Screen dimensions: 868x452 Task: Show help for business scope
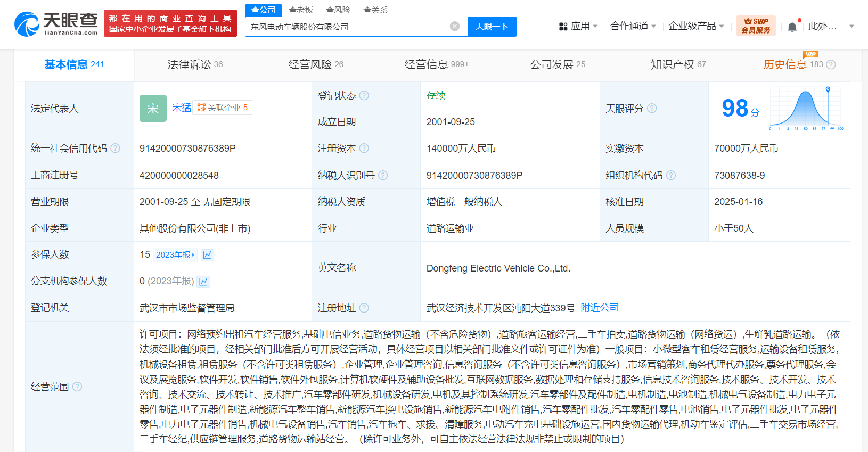coord(77,387)
